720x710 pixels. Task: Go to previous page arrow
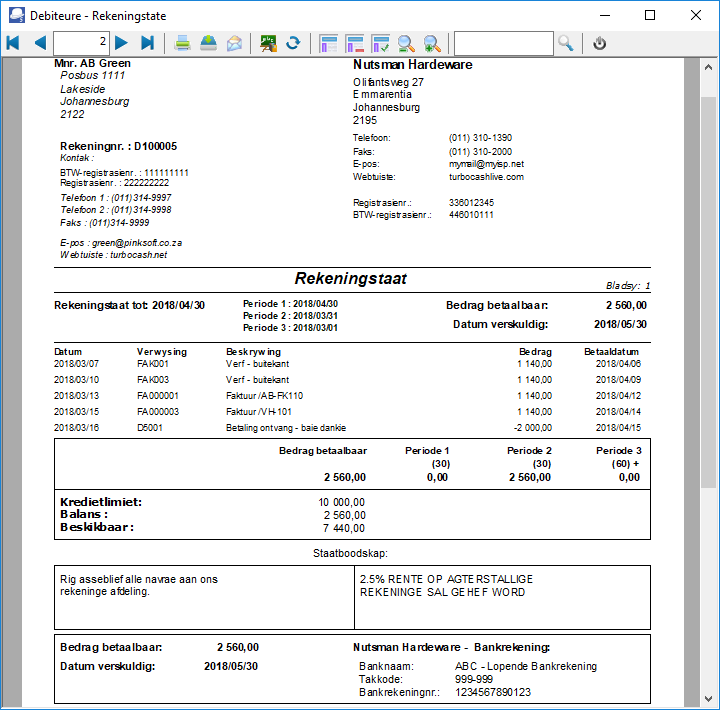coord(40,43)
